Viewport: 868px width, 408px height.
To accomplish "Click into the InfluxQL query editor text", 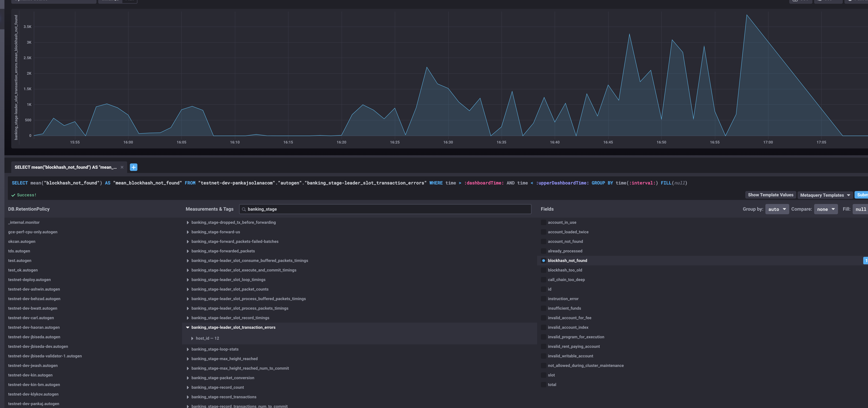I will tap(349, 183).
